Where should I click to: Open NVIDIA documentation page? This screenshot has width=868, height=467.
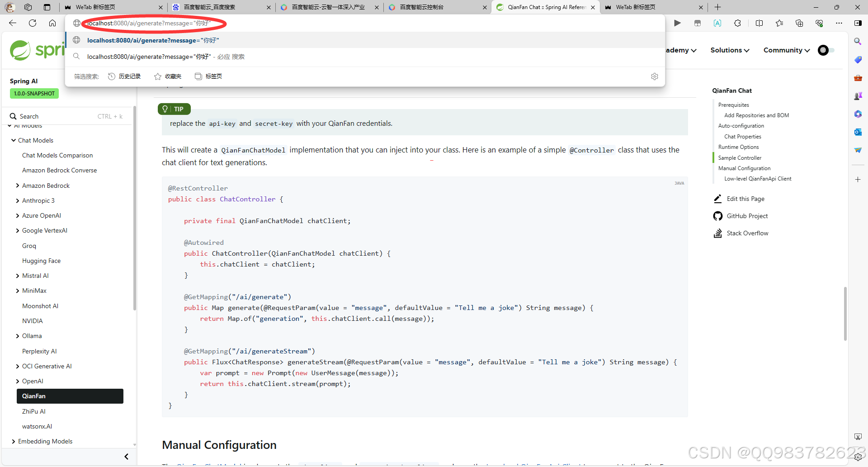pos(32,321)
